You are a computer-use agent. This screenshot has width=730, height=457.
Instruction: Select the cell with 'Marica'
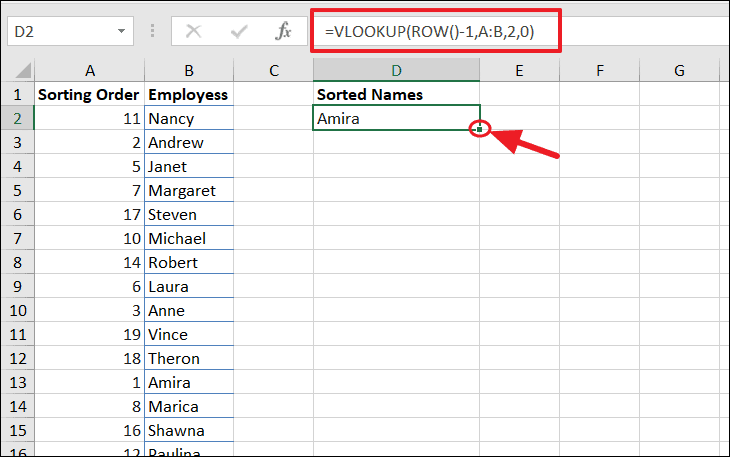click(x=189, y=407)
